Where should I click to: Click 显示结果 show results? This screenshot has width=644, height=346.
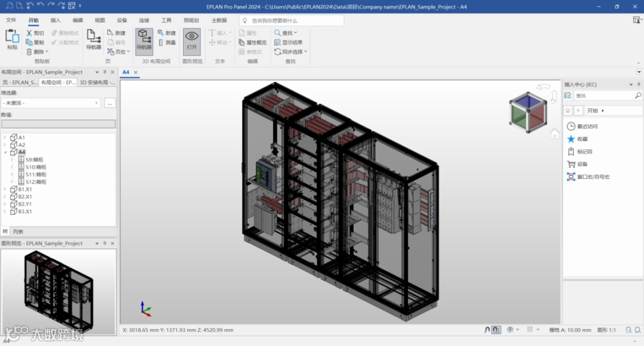(x=289, y=42)
